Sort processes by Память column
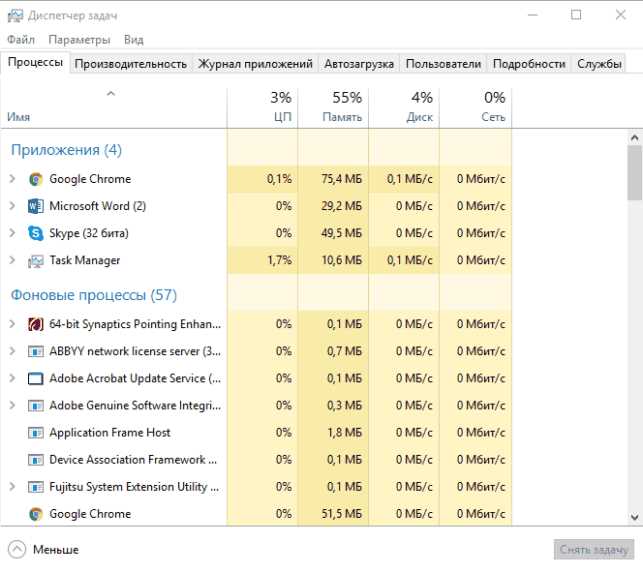 (333, 107)
